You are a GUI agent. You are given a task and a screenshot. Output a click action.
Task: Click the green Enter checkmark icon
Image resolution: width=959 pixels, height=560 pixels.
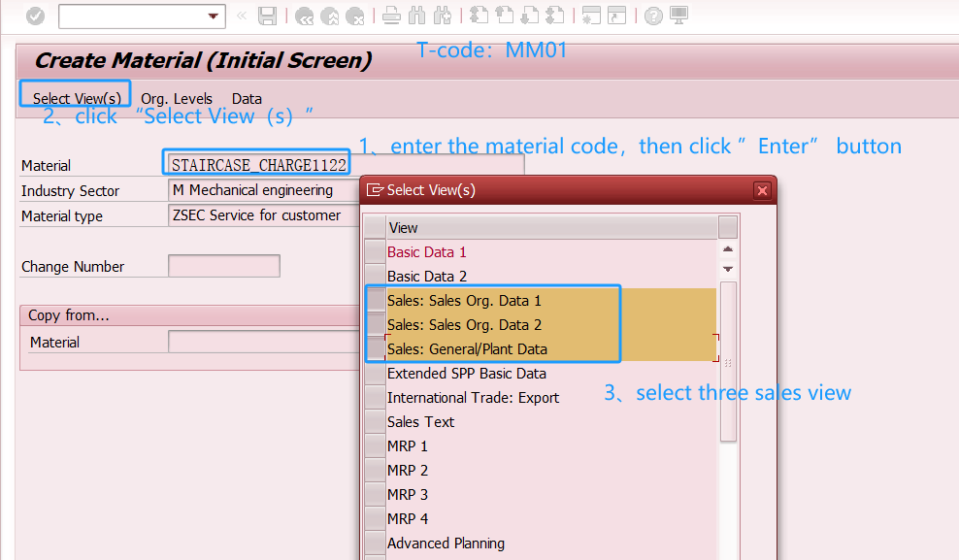35,16
